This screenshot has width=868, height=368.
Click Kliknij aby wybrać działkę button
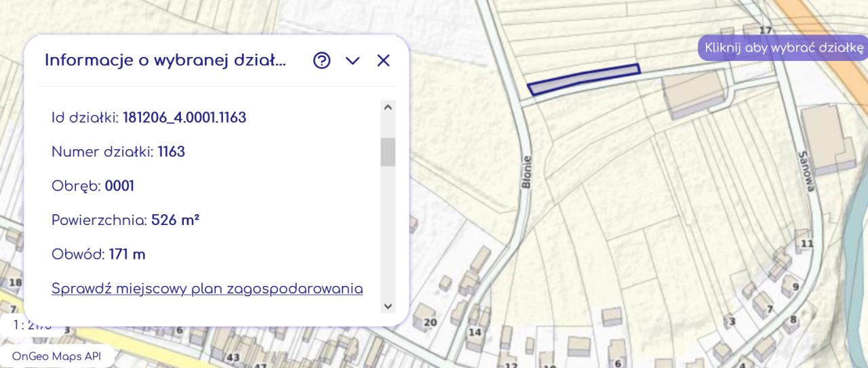point(784,48)
